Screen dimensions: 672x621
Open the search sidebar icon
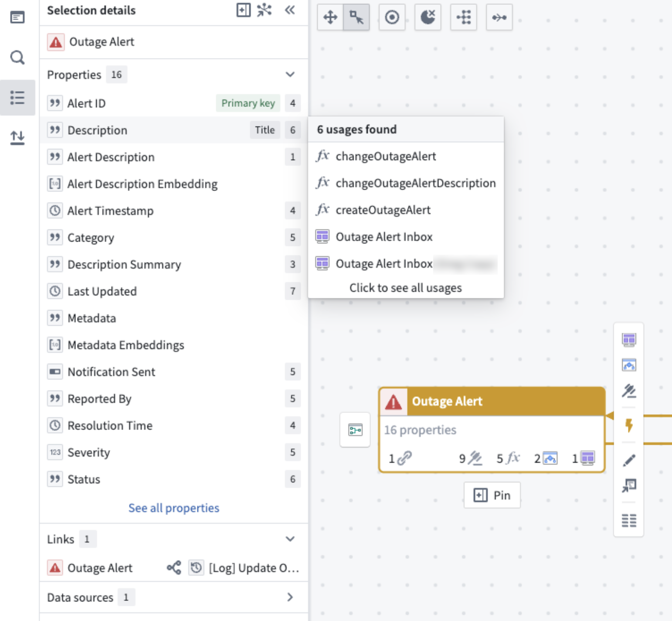pyautogui.click(x=17, y=57)
